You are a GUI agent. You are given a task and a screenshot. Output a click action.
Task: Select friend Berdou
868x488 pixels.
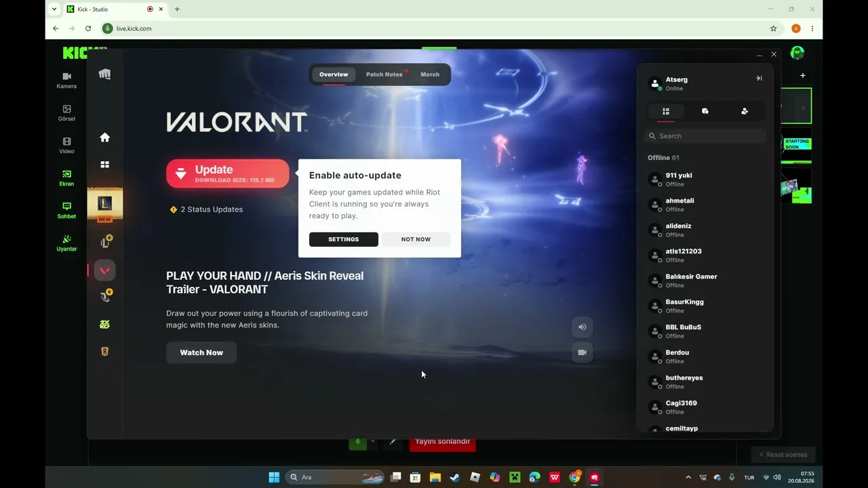tap(705, 357)
